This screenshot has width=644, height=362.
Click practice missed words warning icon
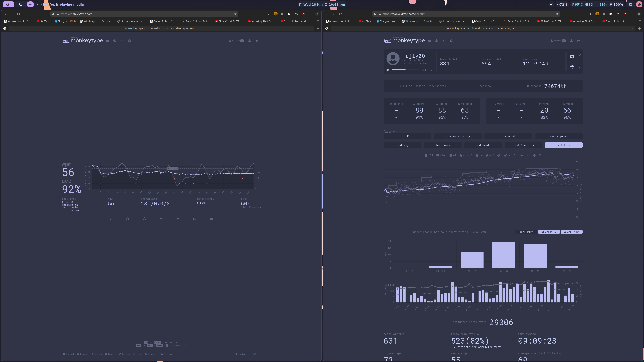click(144, 219)
